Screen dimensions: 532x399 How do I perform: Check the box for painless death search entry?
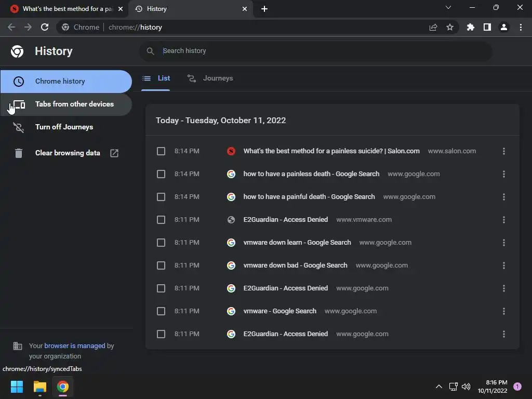click(x=161, y=174)
